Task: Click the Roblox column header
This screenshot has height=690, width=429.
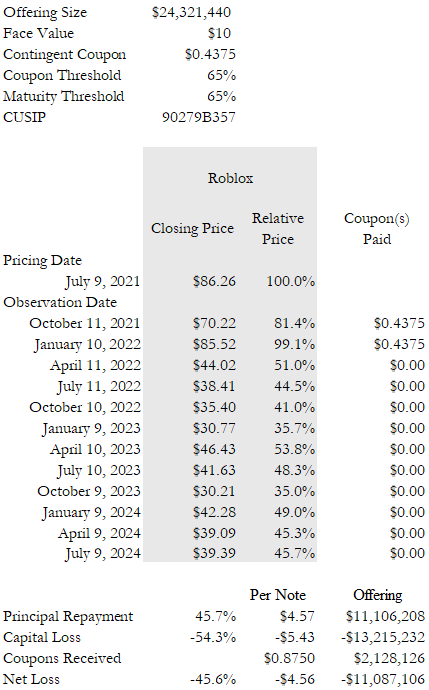Action: coord(231,178)
